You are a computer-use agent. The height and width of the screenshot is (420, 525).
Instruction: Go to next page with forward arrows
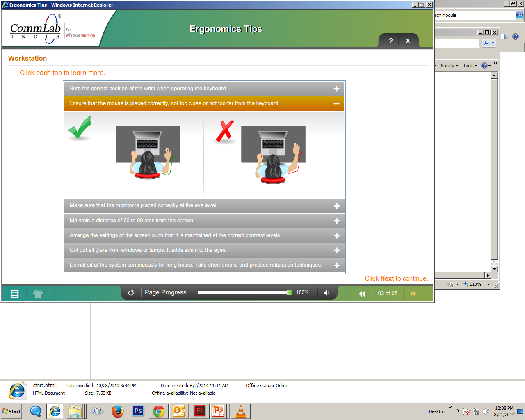click(413, 294)
